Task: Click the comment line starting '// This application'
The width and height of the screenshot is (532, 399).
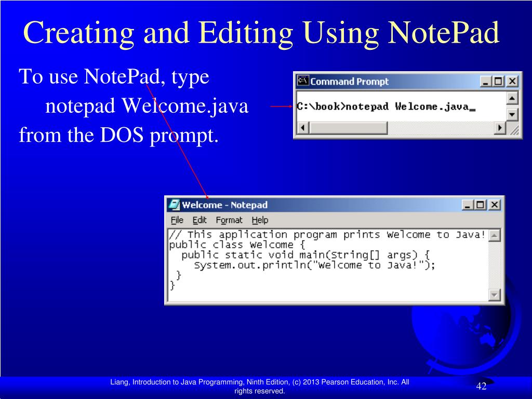Action: click(x=327, y=235)
